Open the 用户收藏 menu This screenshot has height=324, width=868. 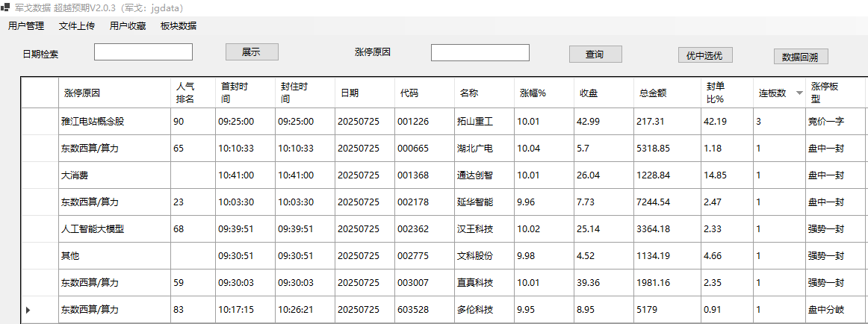(128, 26)
